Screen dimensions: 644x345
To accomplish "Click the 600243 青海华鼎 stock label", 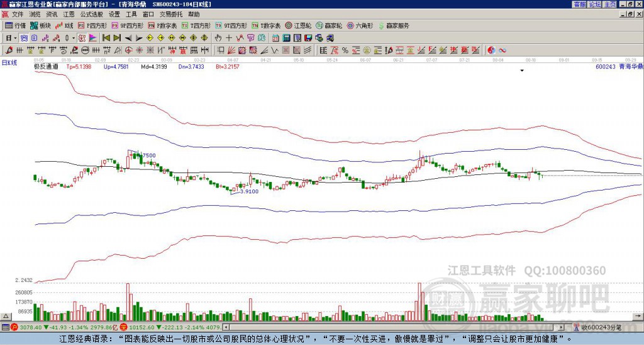I will [x=619, y=66].
